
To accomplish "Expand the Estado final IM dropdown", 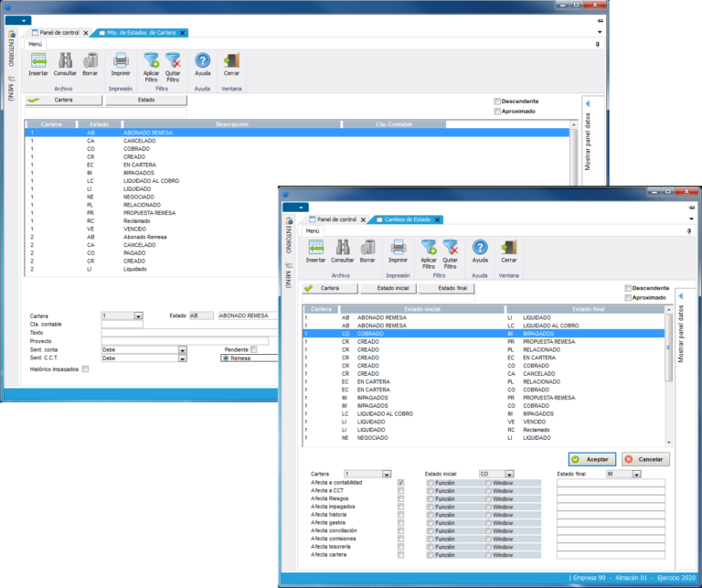I will [x=636, y=475].
